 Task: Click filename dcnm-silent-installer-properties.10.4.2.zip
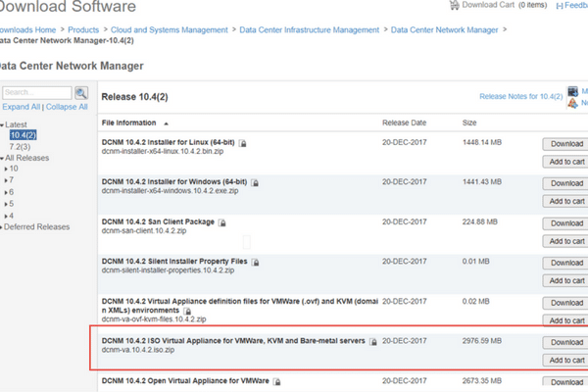(168, 270)
